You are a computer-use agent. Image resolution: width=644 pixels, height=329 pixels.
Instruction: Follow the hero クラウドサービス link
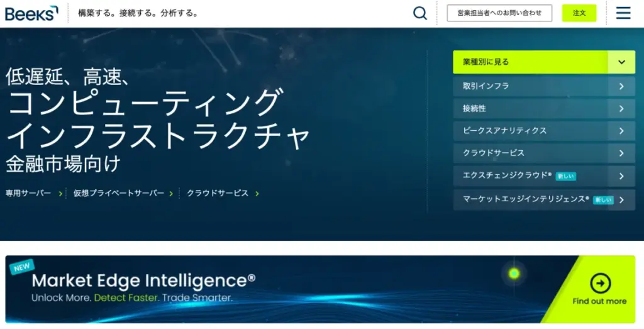click(x=218, y=193)
